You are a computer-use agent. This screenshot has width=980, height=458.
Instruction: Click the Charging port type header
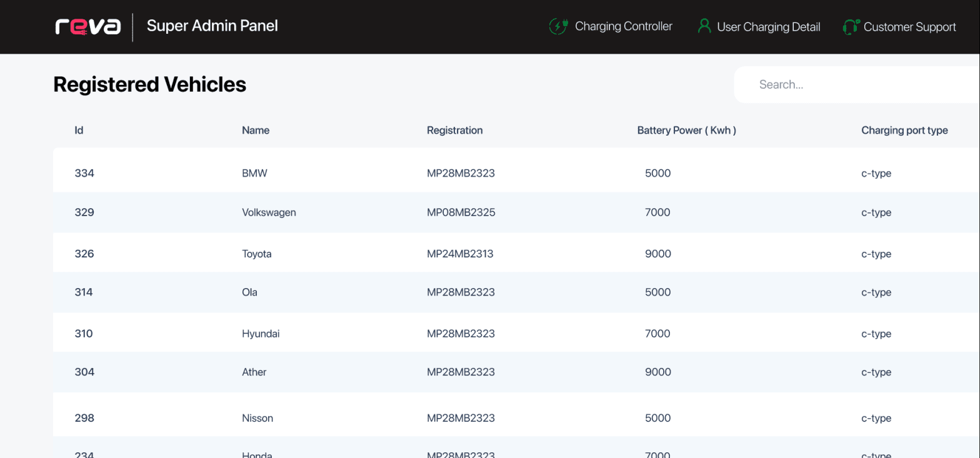pos(904,131)
